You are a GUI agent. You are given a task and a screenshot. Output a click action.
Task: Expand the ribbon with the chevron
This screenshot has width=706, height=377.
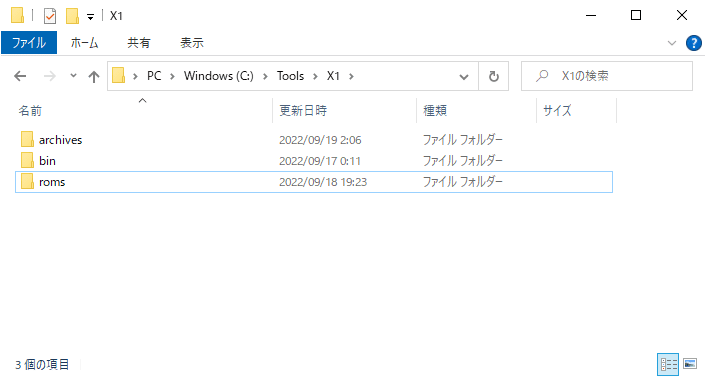coord(672,43)
